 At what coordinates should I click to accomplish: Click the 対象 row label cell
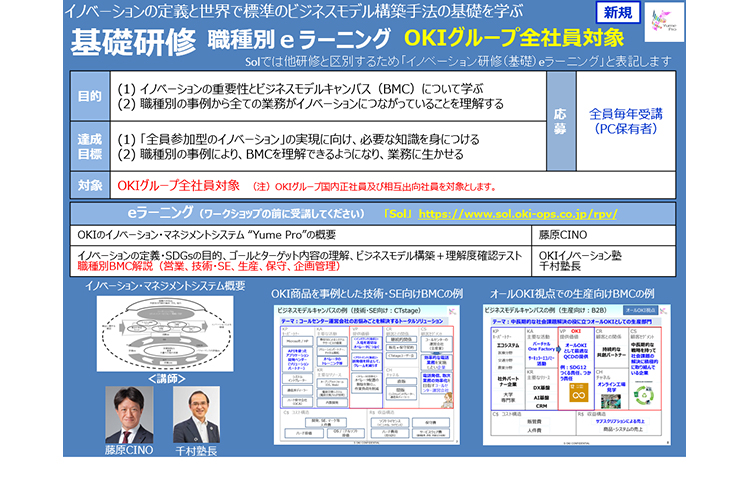click(x=90, y=185)
